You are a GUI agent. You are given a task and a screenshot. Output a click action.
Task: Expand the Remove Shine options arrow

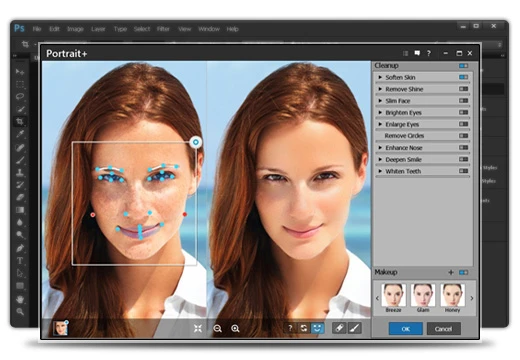(x=380, y=89)
